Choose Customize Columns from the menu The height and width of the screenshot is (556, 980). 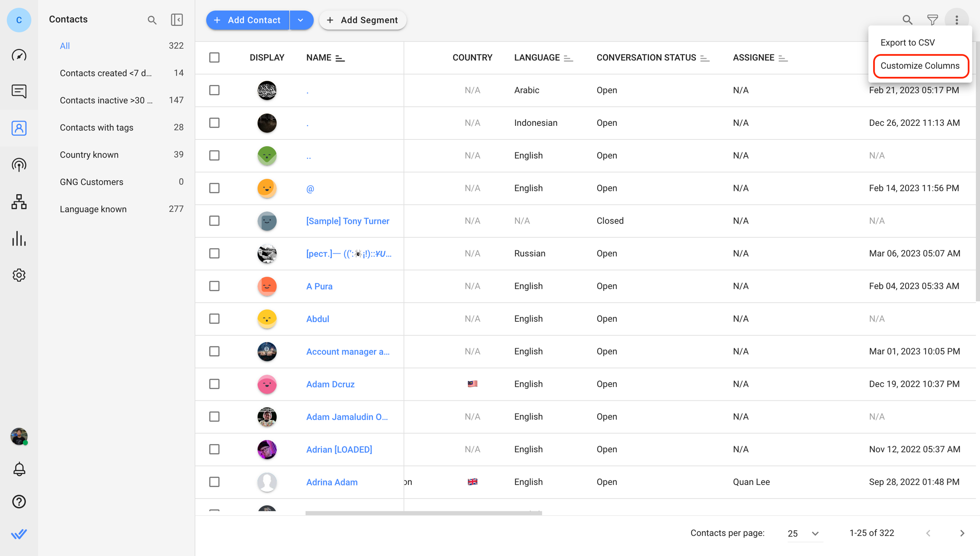(920, 66)
